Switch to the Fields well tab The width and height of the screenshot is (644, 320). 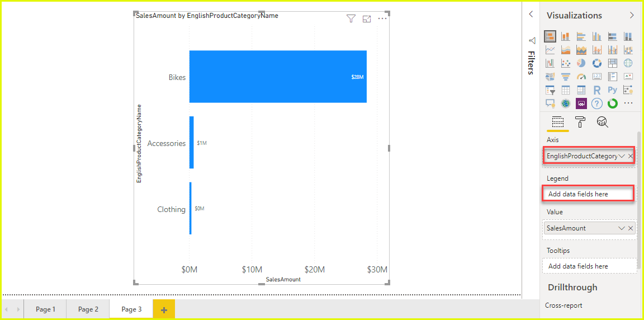[x=557, y=122]
